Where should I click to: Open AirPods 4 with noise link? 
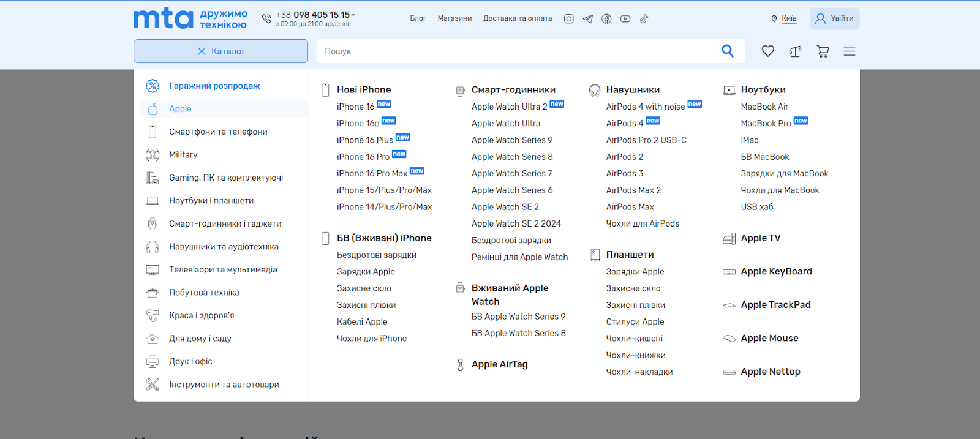click(646, 107)
